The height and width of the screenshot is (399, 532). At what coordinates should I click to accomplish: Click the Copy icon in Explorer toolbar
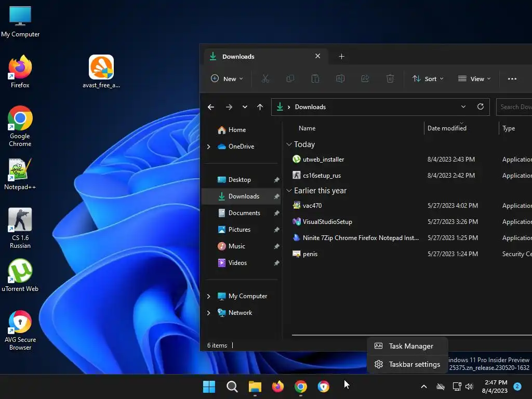(x=290, y=79)
